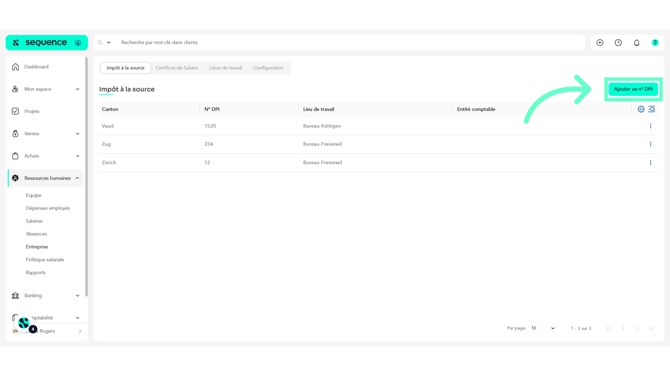The height and width of the screenshot is (376, 670).
Task: Open the notifications bell
Action: point(637,43)
